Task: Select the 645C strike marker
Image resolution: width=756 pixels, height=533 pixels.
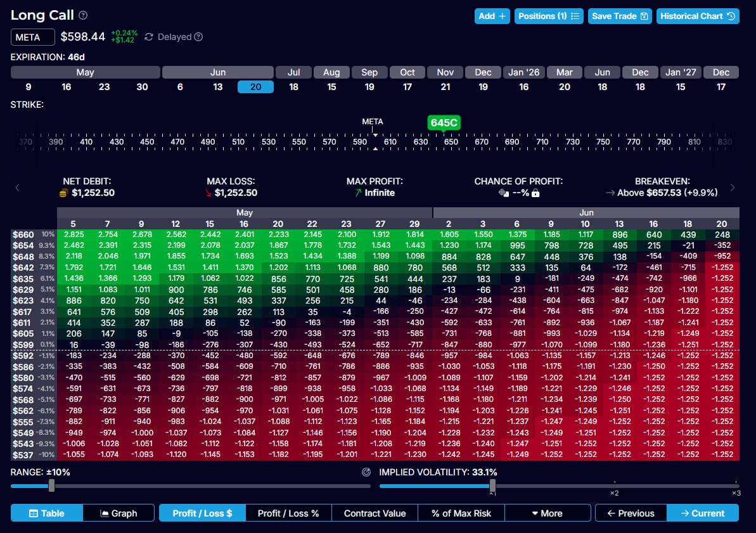Action: tap(443, 122)
